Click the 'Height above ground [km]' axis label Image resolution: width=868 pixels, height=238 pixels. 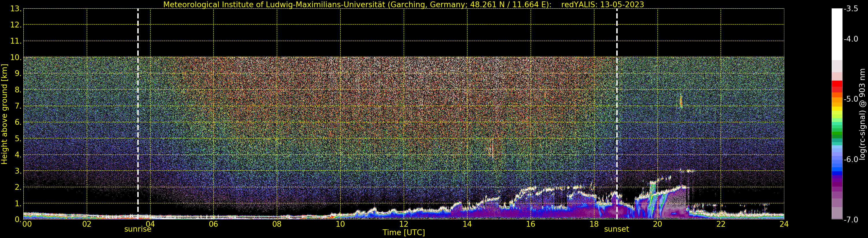pos(4,114)
